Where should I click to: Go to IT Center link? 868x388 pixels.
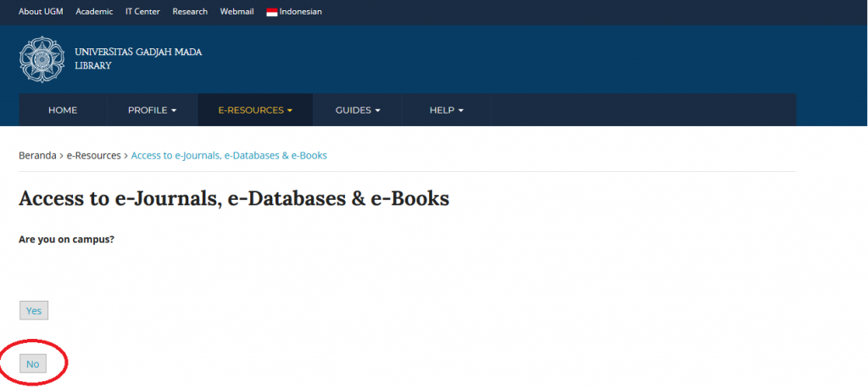coord(142,12)
